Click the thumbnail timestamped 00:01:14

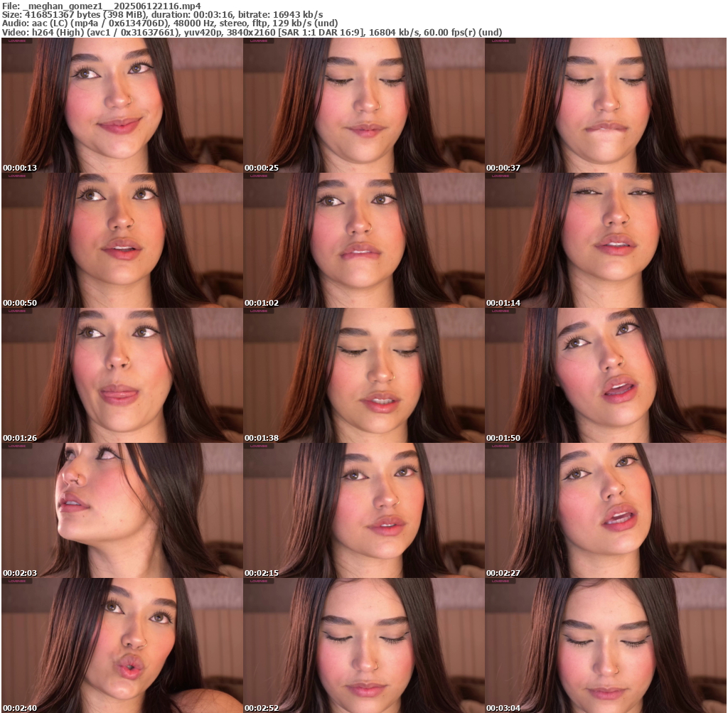tap(606, 240)
